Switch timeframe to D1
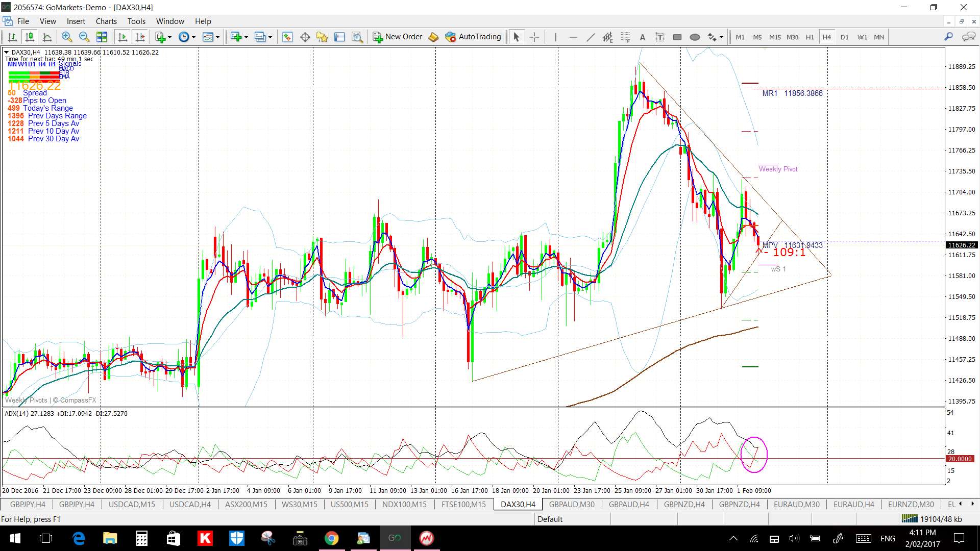 (x=844, y=37)
